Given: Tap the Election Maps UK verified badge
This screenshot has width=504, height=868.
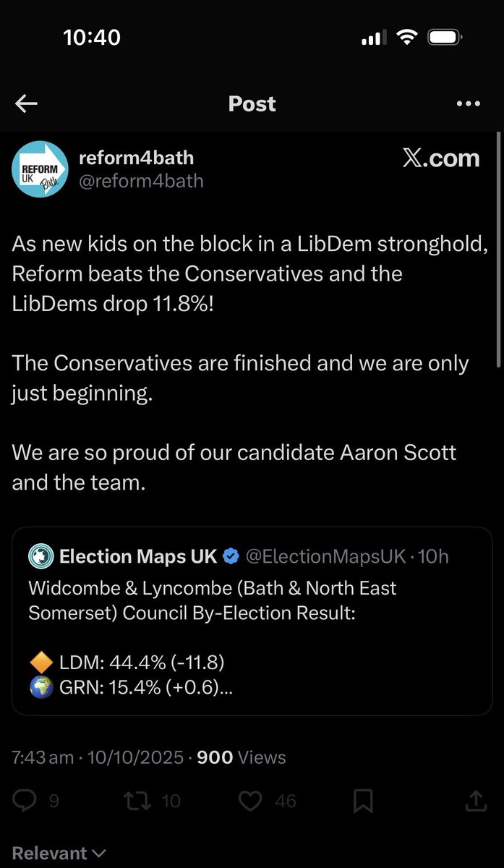Looking at the screenshot, I should (x=231, y=556).
